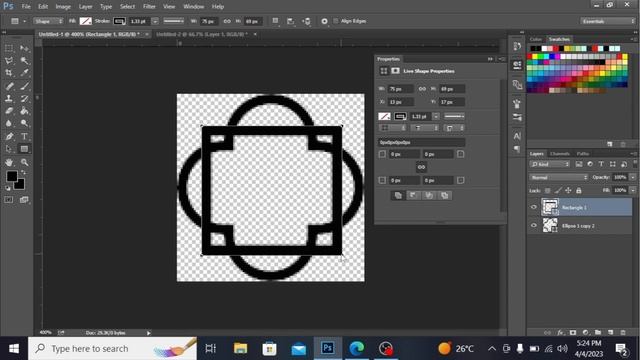Open the layer Opacity dropdown arrow

[633, 178]
